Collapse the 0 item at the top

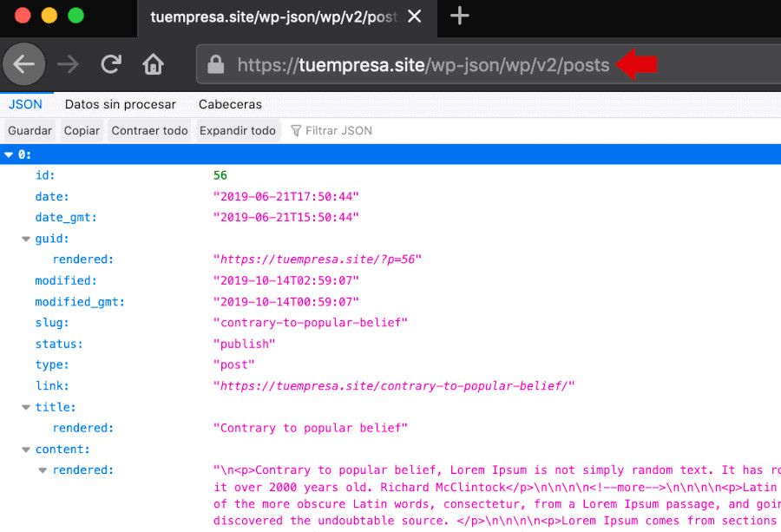coord(7,154)
